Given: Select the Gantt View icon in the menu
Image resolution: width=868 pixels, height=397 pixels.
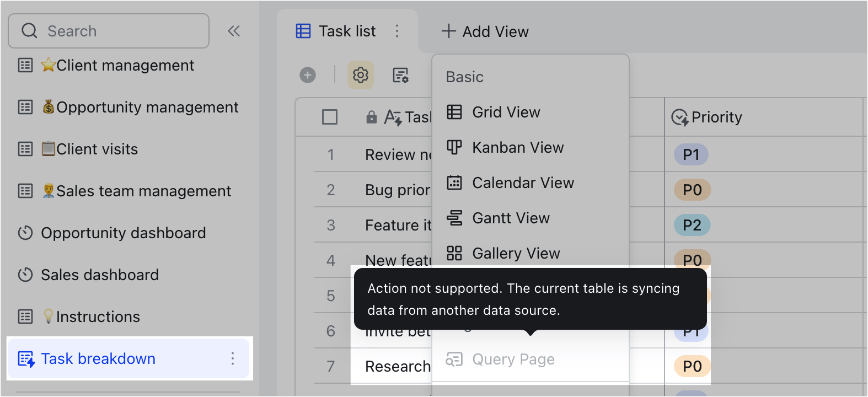Looking at the screenshot, I should 454,218.
